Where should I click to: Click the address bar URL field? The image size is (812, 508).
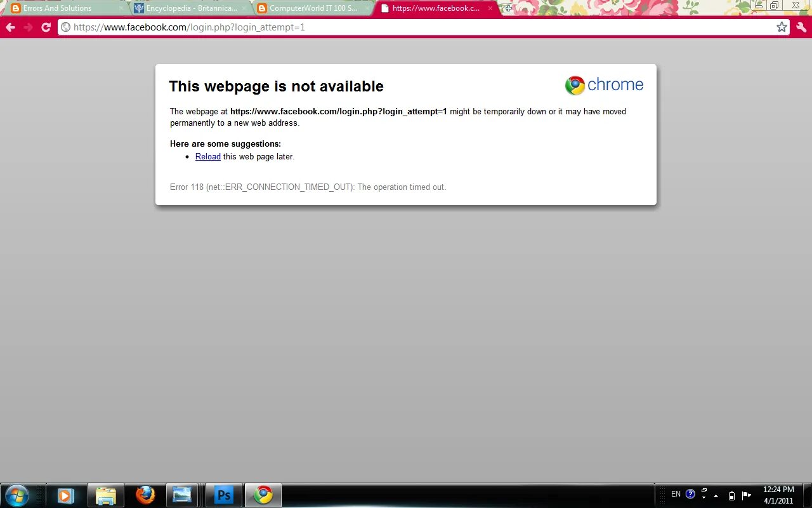pyautogui.click(x=423, y=27)
